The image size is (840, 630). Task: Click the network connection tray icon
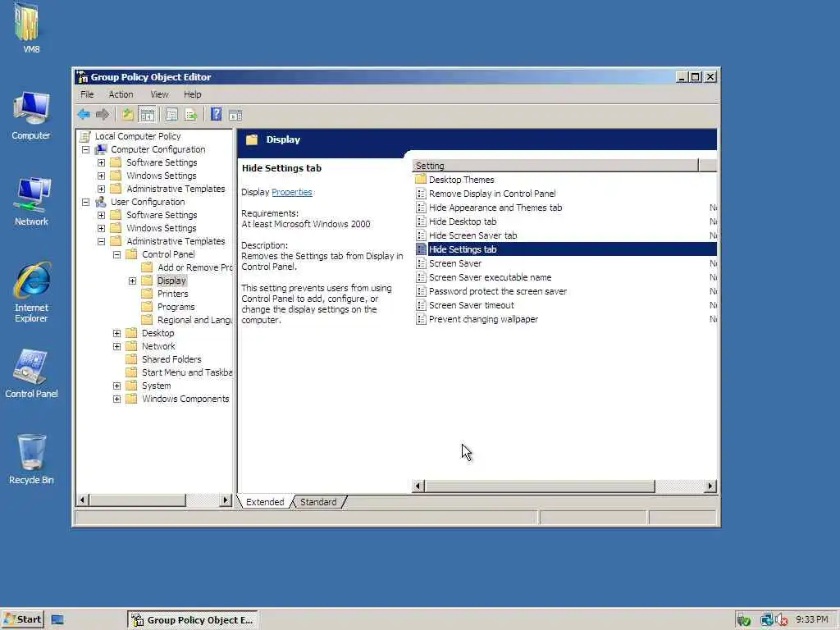click(767, 620)
